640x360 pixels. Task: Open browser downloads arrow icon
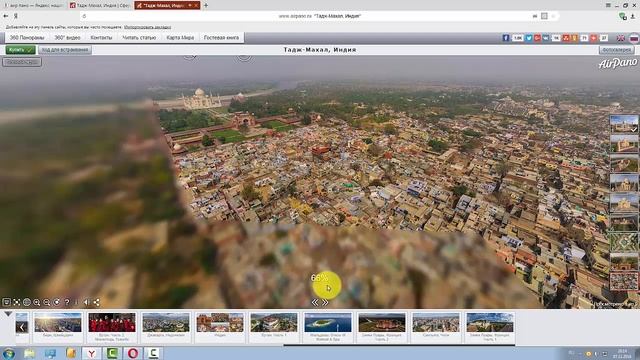click(633, 16)
